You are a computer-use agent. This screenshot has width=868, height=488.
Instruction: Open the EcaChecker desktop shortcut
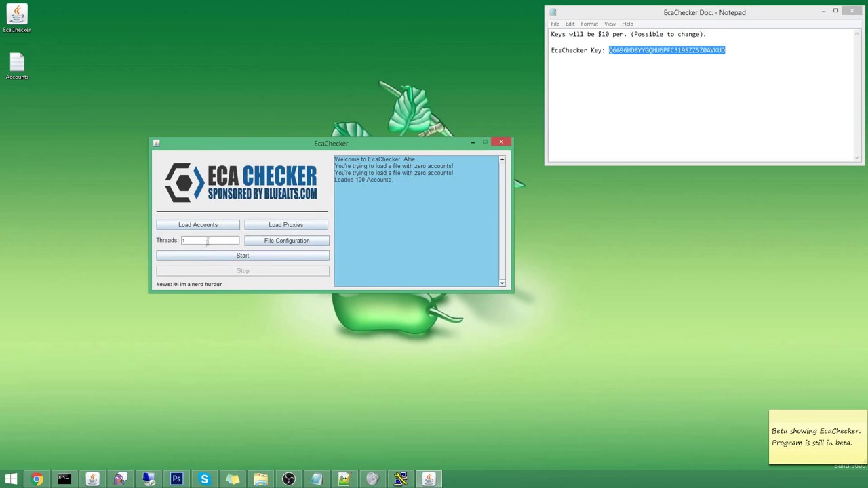[x=17, y=18]
